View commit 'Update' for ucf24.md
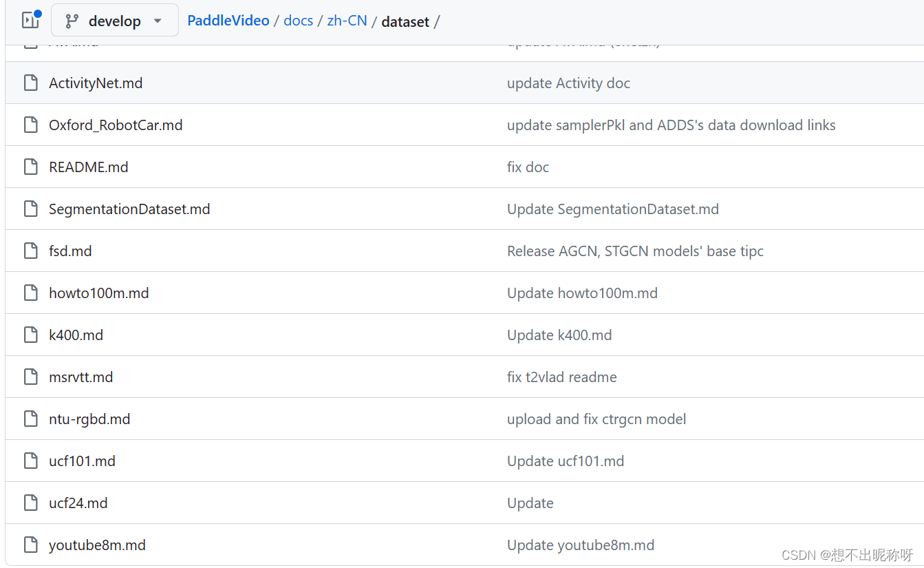 (x=530, y=503)
